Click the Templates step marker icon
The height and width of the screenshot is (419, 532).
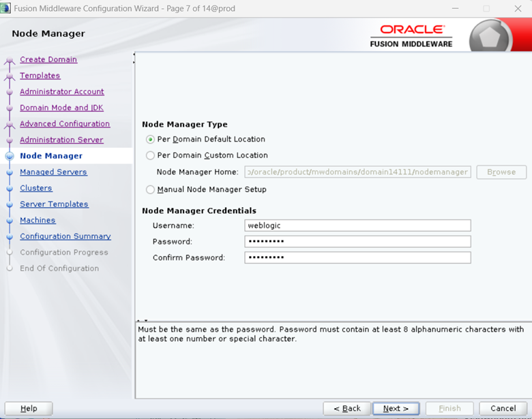10,77
